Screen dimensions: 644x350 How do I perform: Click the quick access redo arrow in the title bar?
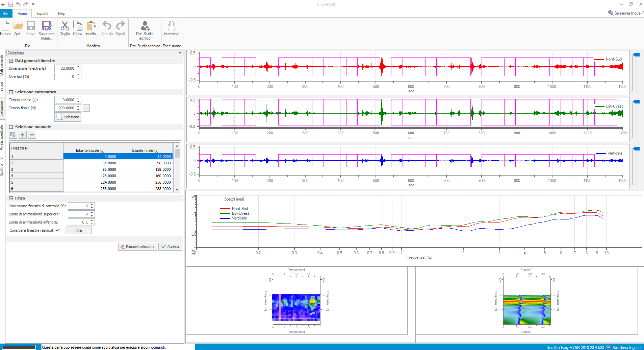pos(26,4)
